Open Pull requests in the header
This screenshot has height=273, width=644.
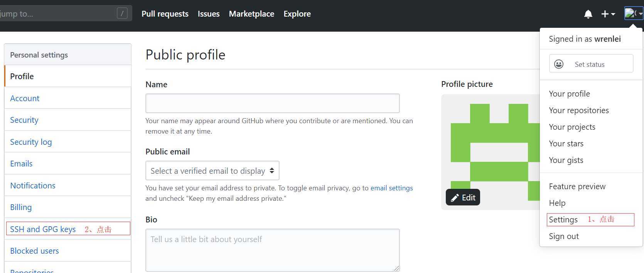[165, 14]
